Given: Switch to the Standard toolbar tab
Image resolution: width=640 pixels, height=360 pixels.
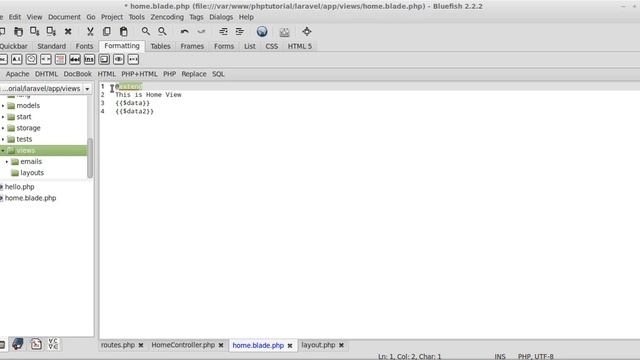Looking at the screenshot, I should click(x=51, y=46).
